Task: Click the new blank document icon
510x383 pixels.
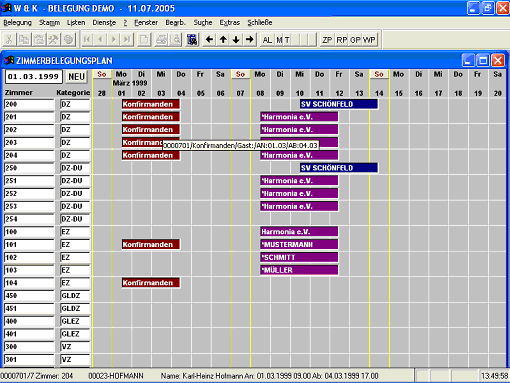Action: (x=144, y=40)
